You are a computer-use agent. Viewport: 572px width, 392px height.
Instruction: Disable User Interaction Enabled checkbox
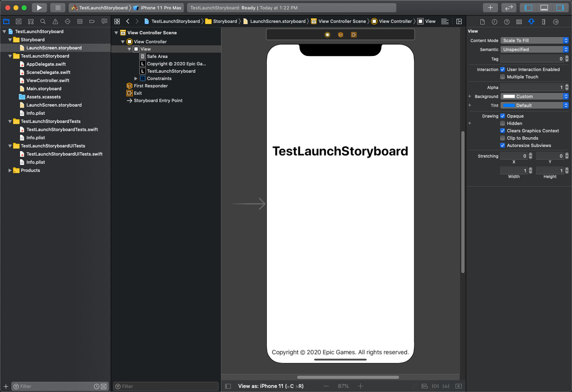click(x=503, y=69)
